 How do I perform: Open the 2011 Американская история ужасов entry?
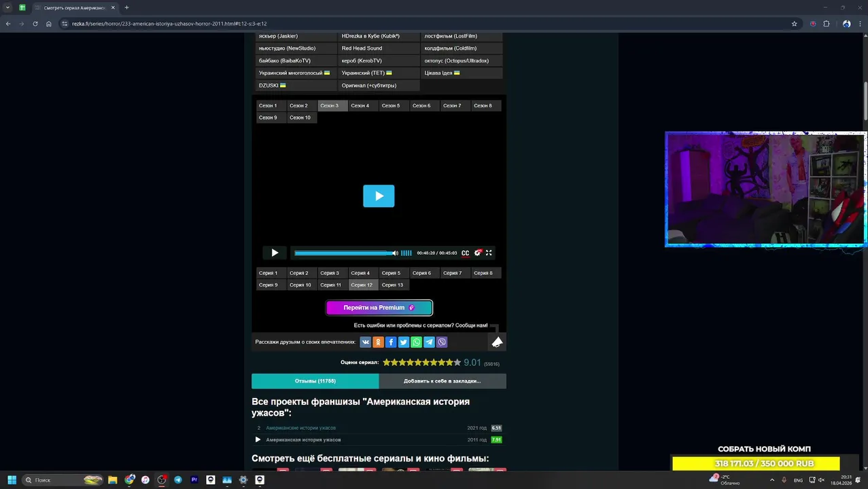point(303,439)
